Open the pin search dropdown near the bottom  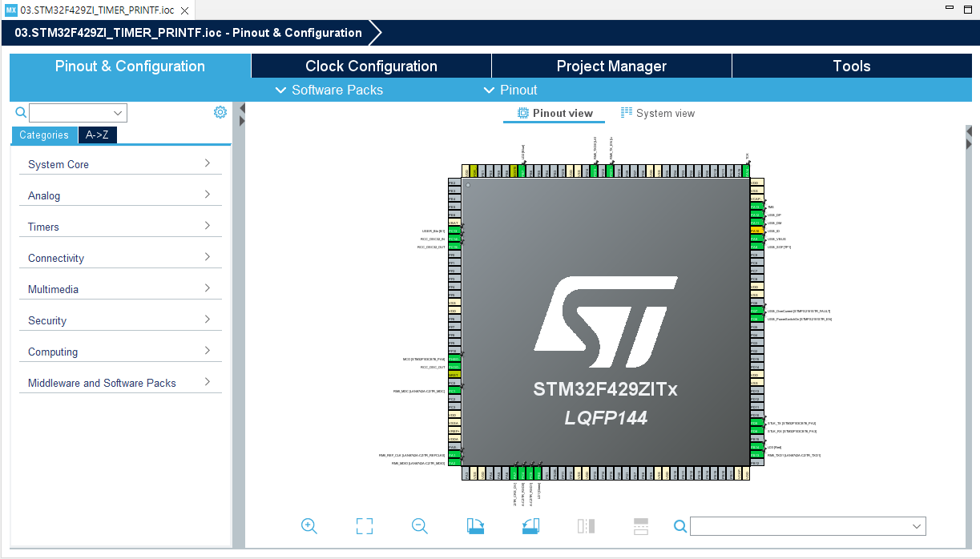pos(916,526)
